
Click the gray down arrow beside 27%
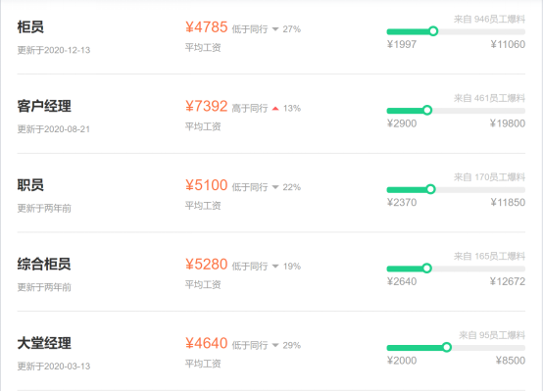pyautogui.click(x=275, y=29)
